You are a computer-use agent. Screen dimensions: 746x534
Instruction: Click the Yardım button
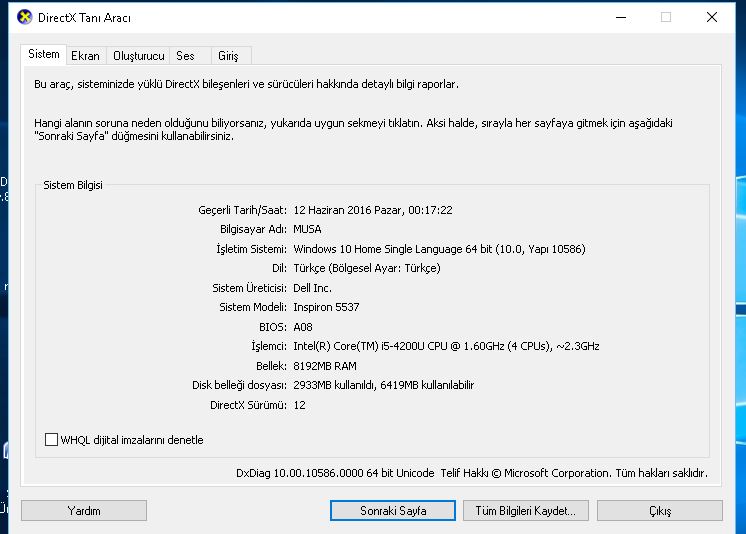coord(84,511)
